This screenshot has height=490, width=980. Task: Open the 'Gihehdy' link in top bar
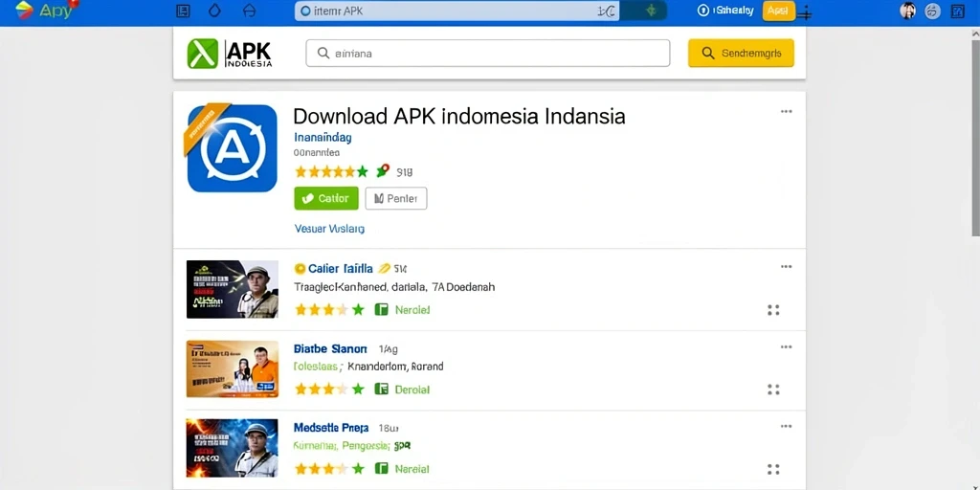725,11
